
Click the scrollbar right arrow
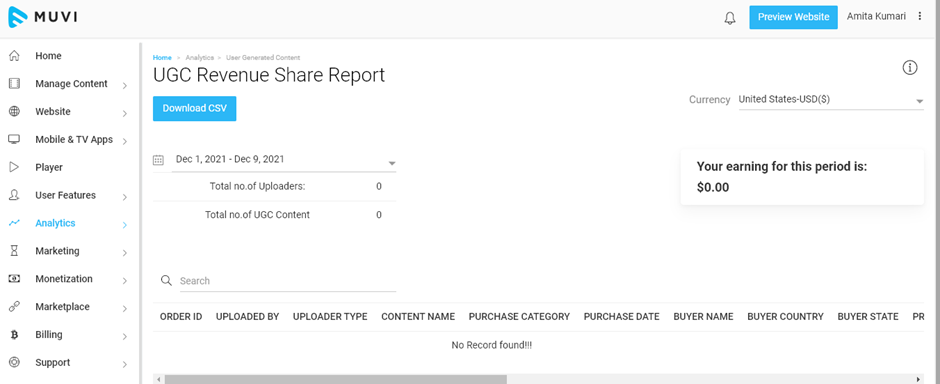point(919,379)
